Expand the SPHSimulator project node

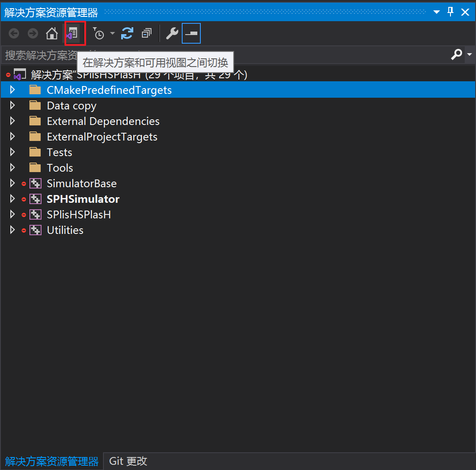(x=12, y=198)
